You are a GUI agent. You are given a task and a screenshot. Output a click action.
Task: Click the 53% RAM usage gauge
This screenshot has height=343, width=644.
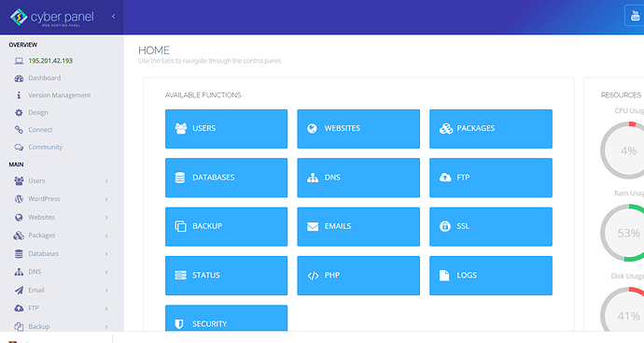pyautogui.click(x=623, y=233)
